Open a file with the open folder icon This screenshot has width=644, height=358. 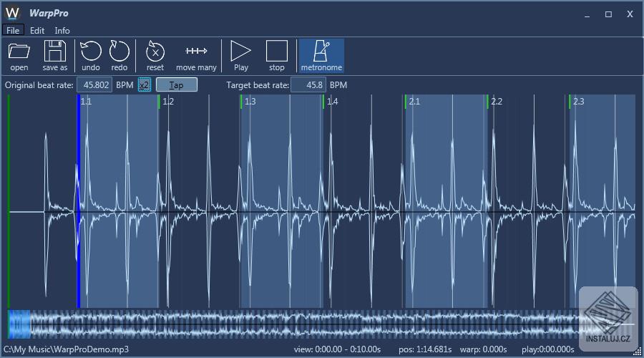(19, 56)
